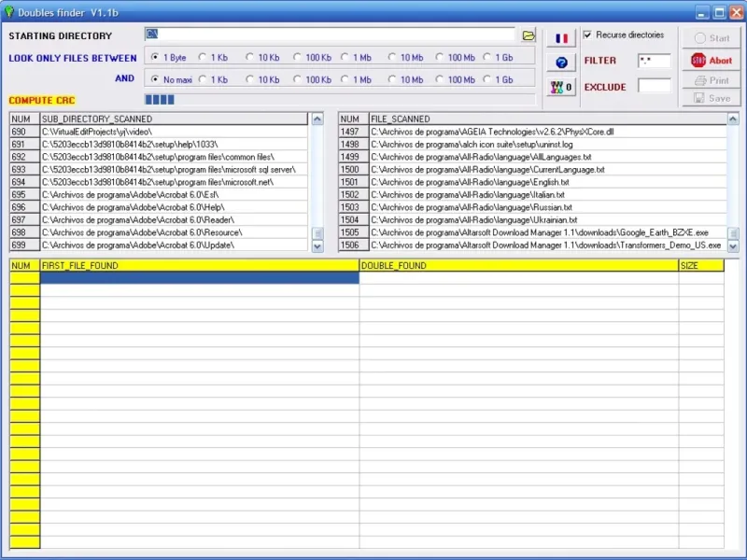Select file row Transformers_Demo_US.exe
This screenshot has width=747, height=560.
532,245
